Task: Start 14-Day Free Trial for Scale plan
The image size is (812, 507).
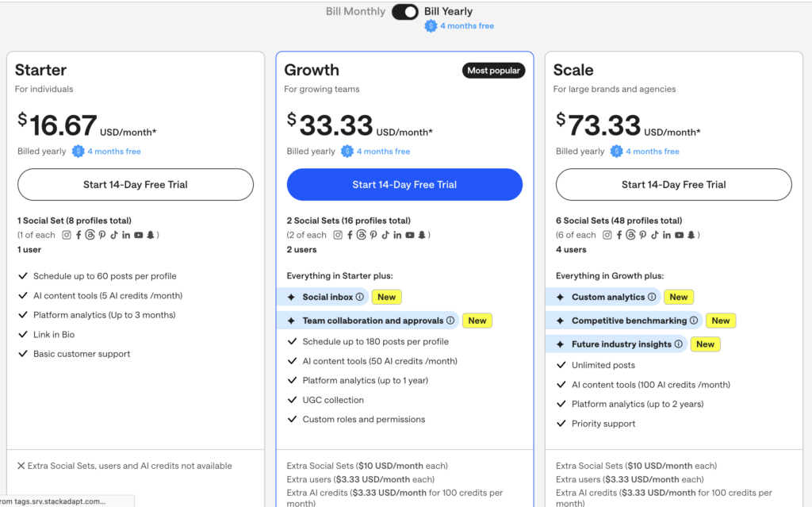Action: click(673, 185)
